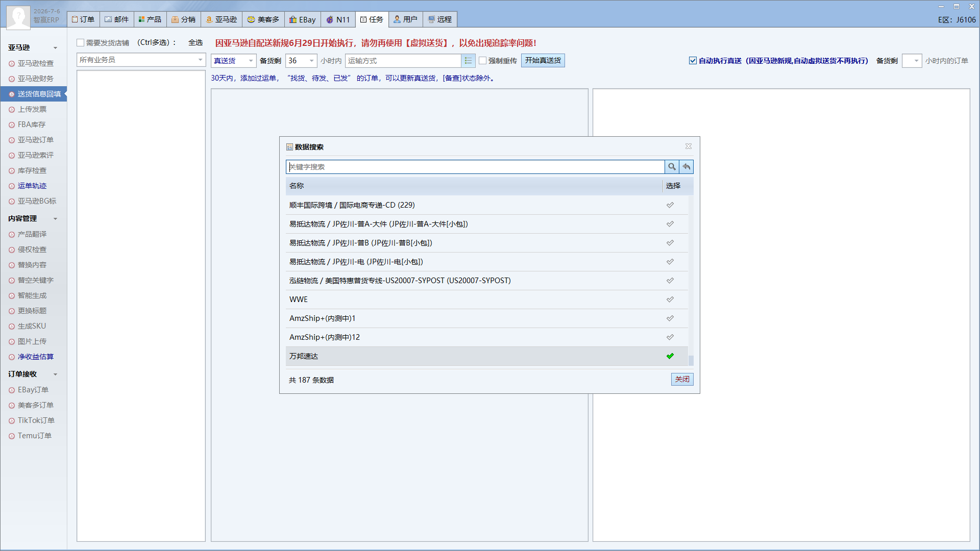The image size is (980, 551).
Task: Open 产品翻译 in sidebar
Action: click(32, 234)
